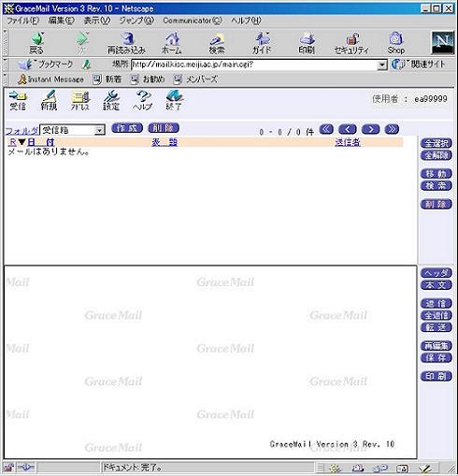Open Netscape Search (検索) toolbar icon
The width and height of the screenshot is (458, 476).
point(217,43)
